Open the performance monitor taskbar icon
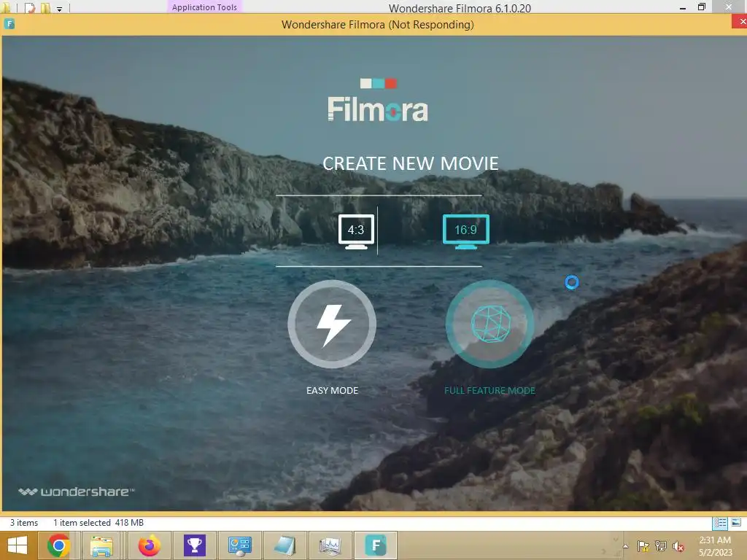The height and width of the screenshot is (560, 747). [330, 545]
